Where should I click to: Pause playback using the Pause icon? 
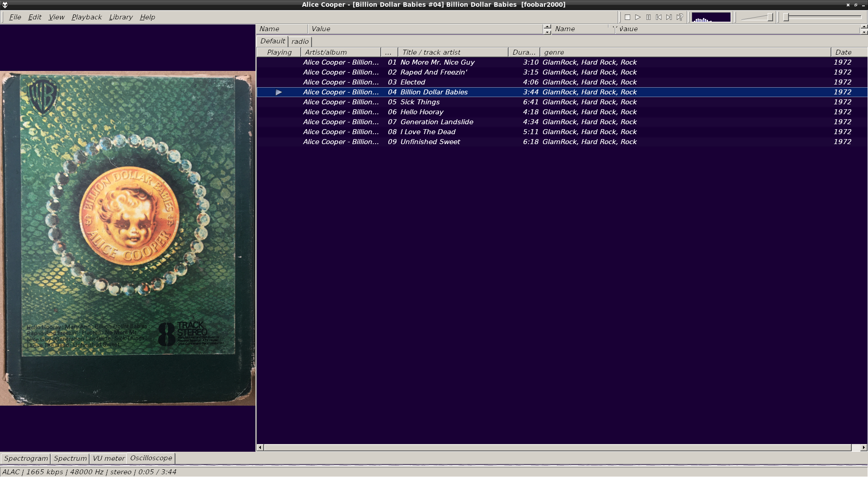coord(648,17)
